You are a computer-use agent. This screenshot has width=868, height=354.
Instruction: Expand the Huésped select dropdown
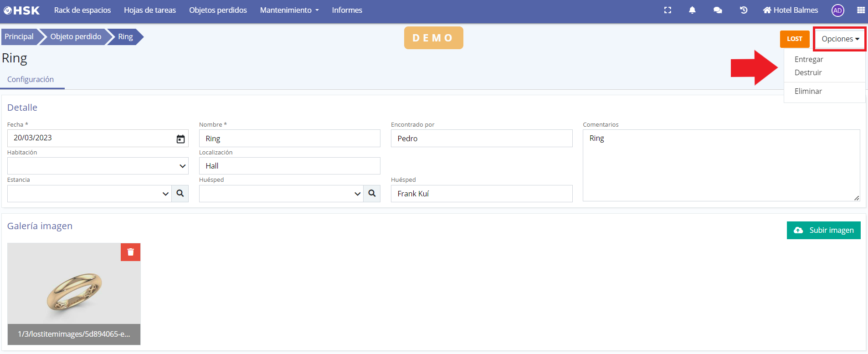(281, 194)
